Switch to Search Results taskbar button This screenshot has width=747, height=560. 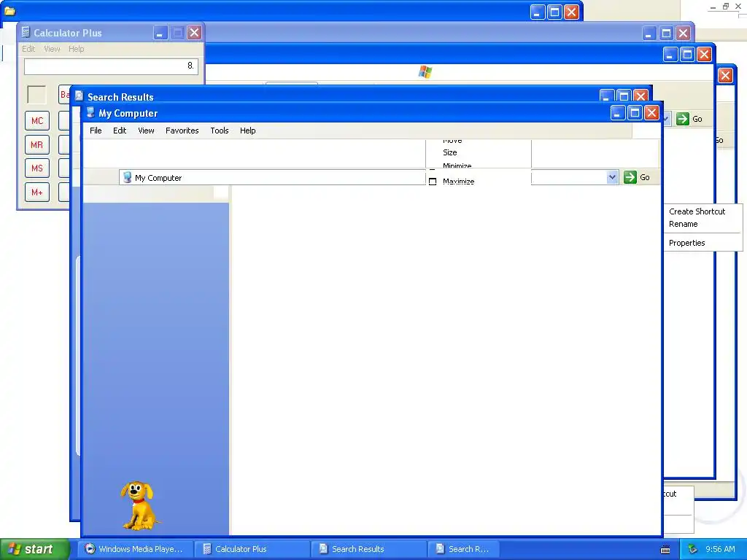pos(368,549)
